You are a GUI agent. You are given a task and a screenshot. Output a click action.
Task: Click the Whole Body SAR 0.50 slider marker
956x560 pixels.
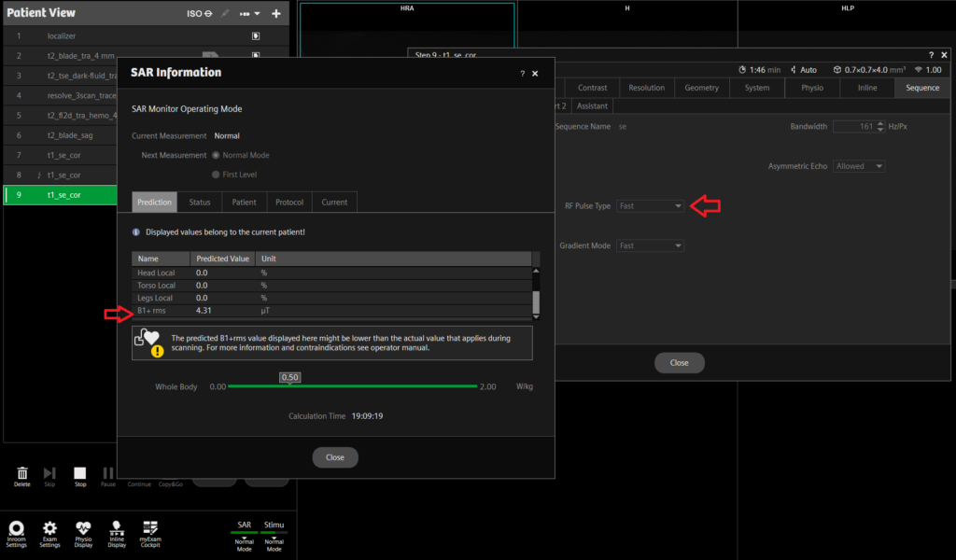coord(289,378)
